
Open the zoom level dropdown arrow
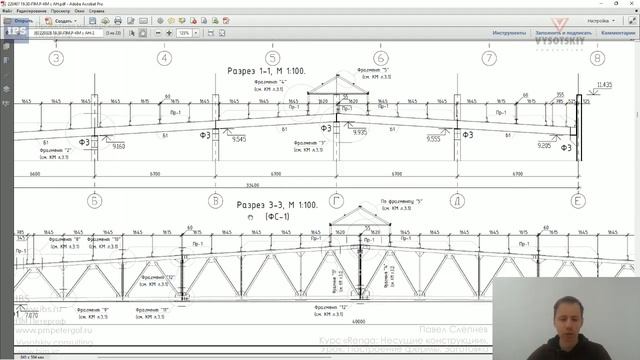(x=196, y=33)
